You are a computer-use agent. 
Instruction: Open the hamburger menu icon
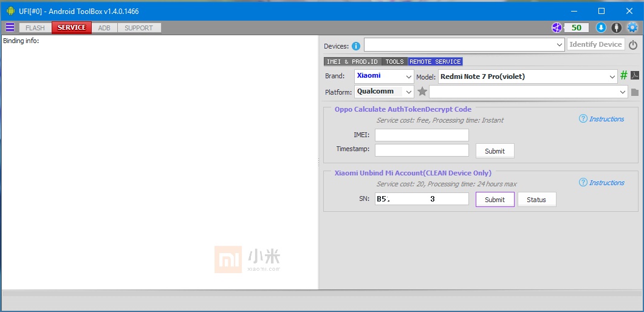click(10, 27)
